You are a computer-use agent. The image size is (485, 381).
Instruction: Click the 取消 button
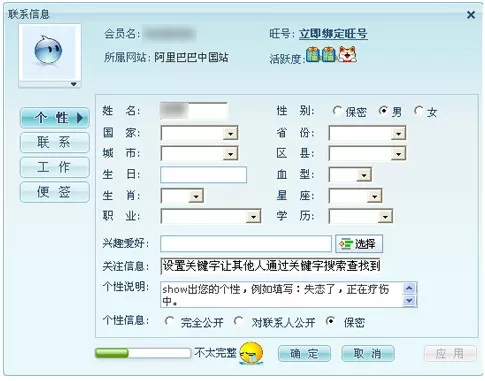point(368,353)
